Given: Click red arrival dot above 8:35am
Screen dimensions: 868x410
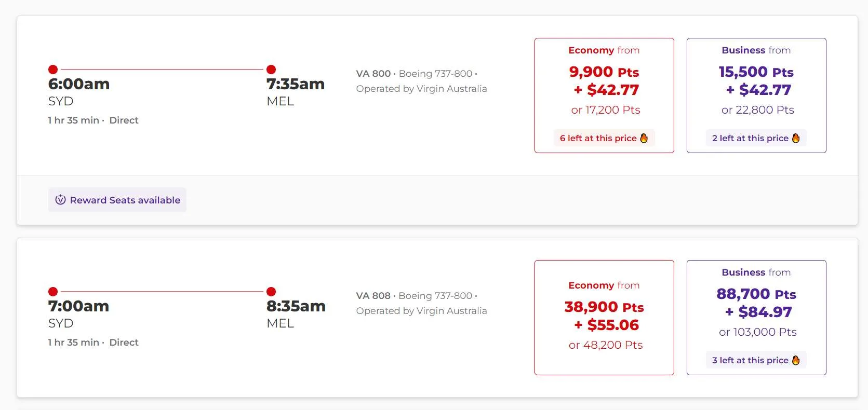Looking at the screenshot, I should [x=271, y=292].
